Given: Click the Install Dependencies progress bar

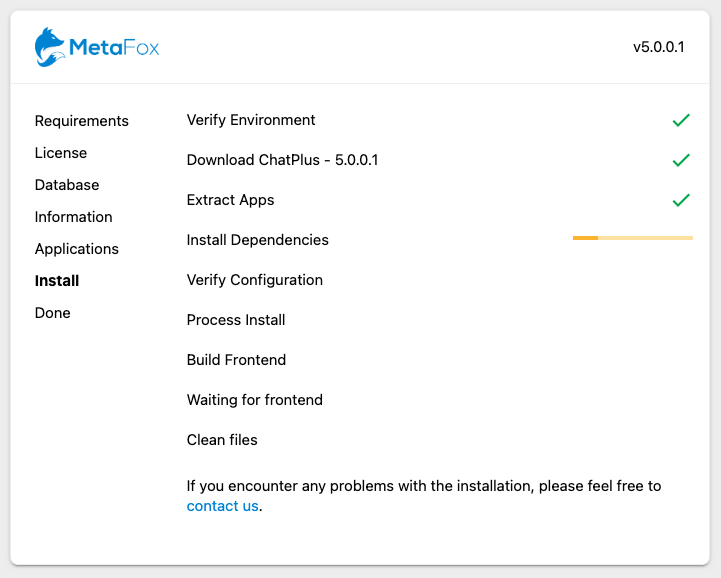Looking at the screenshot, I should tap(633, 238).
